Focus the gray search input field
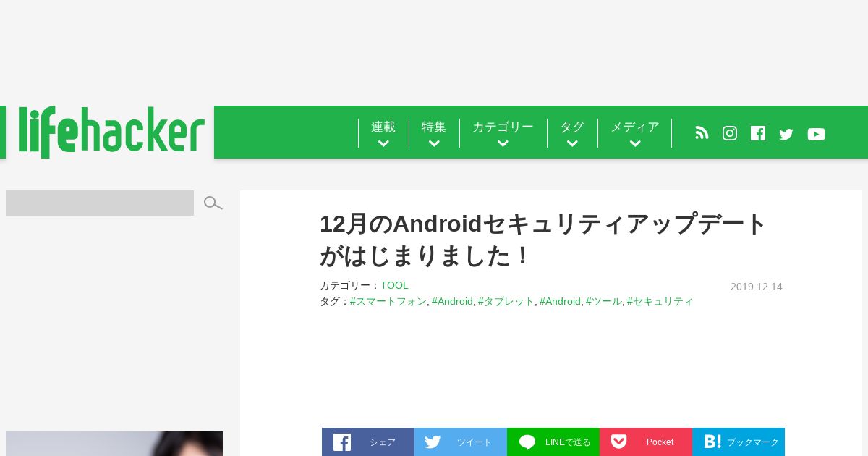 point(100,203)
